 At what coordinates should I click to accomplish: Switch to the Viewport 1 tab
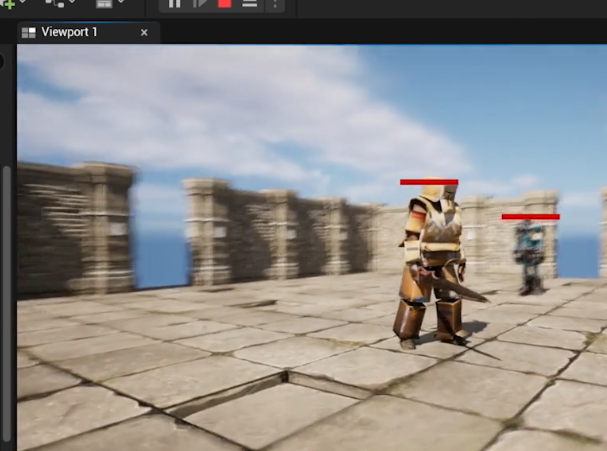(88, 33)
